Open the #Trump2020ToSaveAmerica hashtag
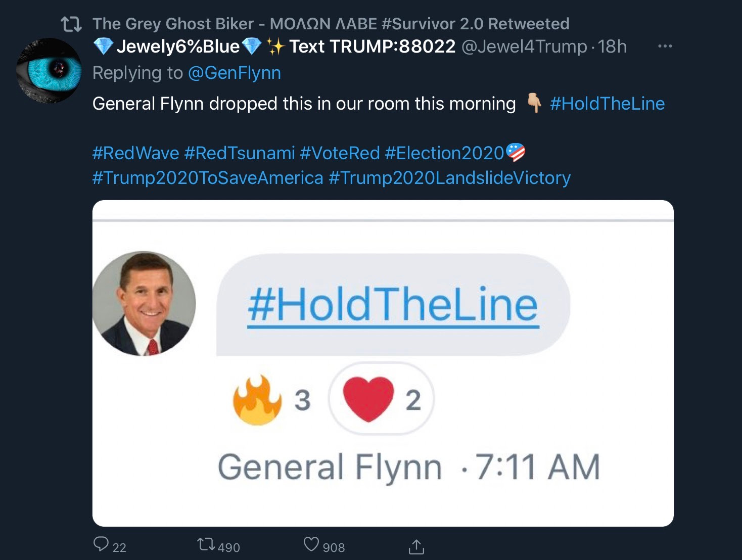 click(x=208, y=178)
